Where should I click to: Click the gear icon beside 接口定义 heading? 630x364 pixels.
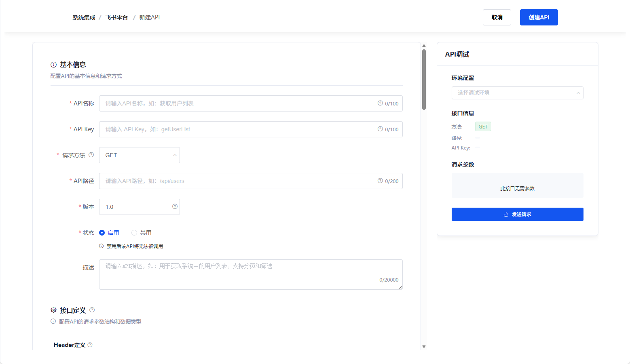point(53,310)
